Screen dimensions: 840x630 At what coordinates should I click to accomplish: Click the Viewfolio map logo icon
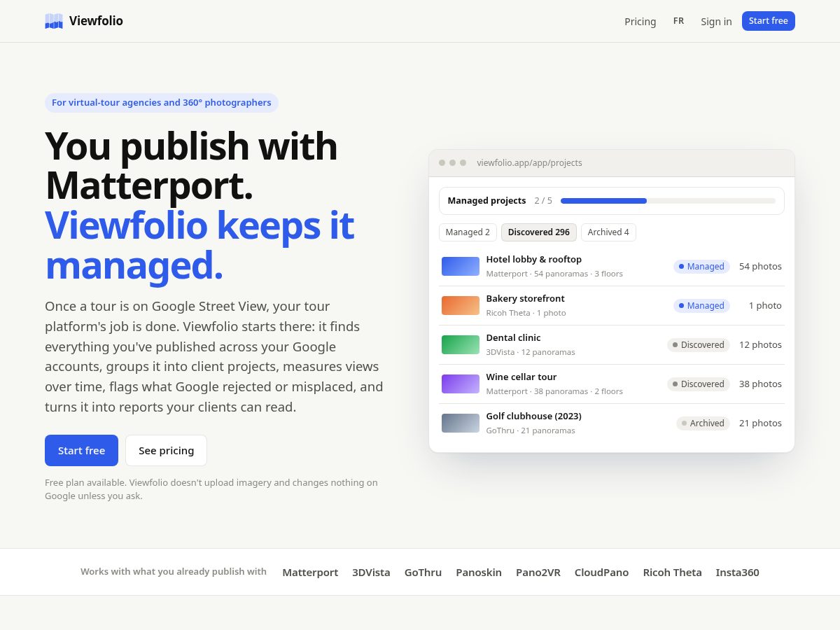pos(54,21)
